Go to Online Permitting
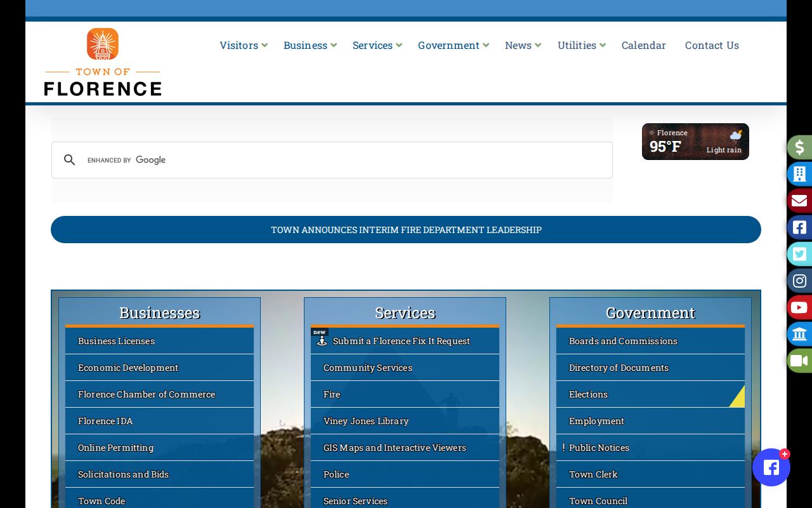Viewport: 812px width, 508px height. pyautogui.click(x=159, y=448)
